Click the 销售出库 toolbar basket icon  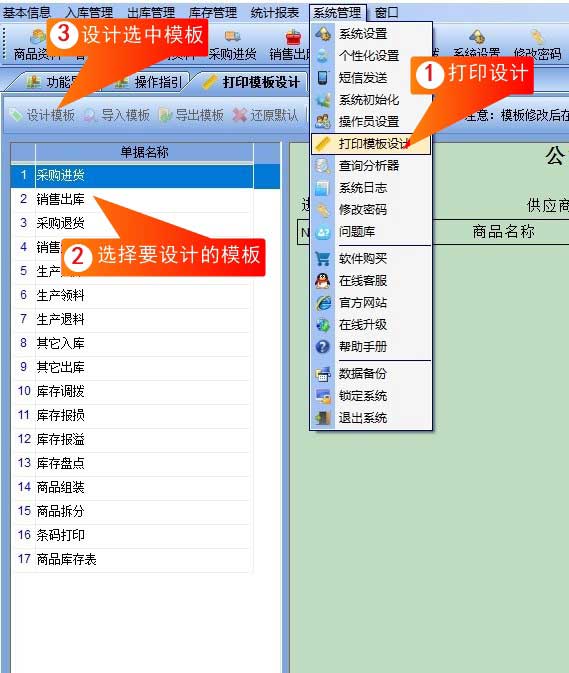pos(294,38)
